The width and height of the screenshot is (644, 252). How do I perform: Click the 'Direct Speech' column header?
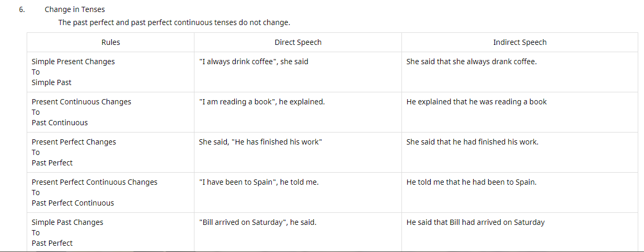[298, 42]
